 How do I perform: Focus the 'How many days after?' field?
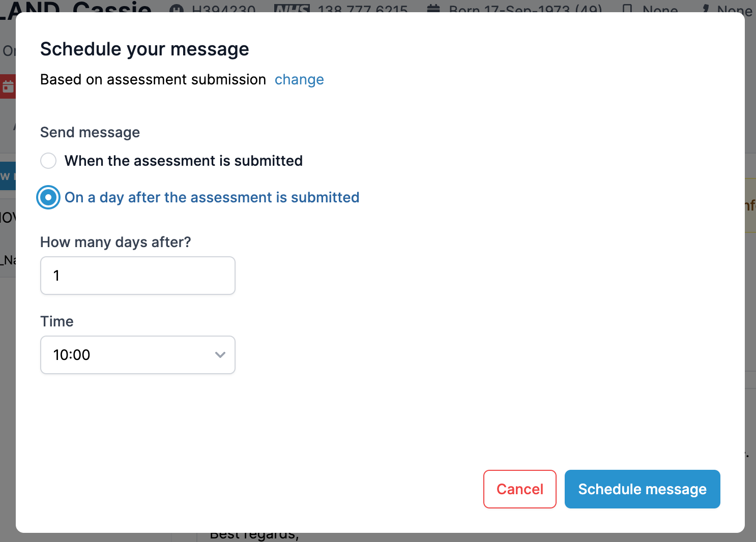pyautogui.click(x=137, y=276)
